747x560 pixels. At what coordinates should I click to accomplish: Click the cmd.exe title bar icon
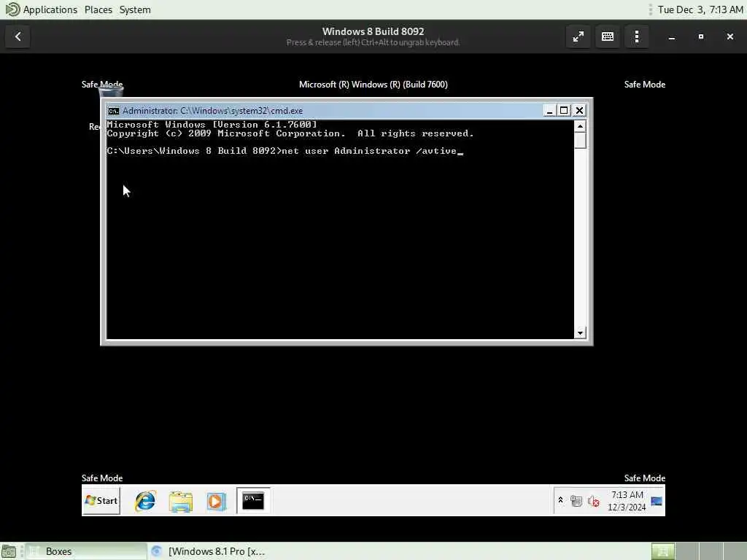(113, 111)
